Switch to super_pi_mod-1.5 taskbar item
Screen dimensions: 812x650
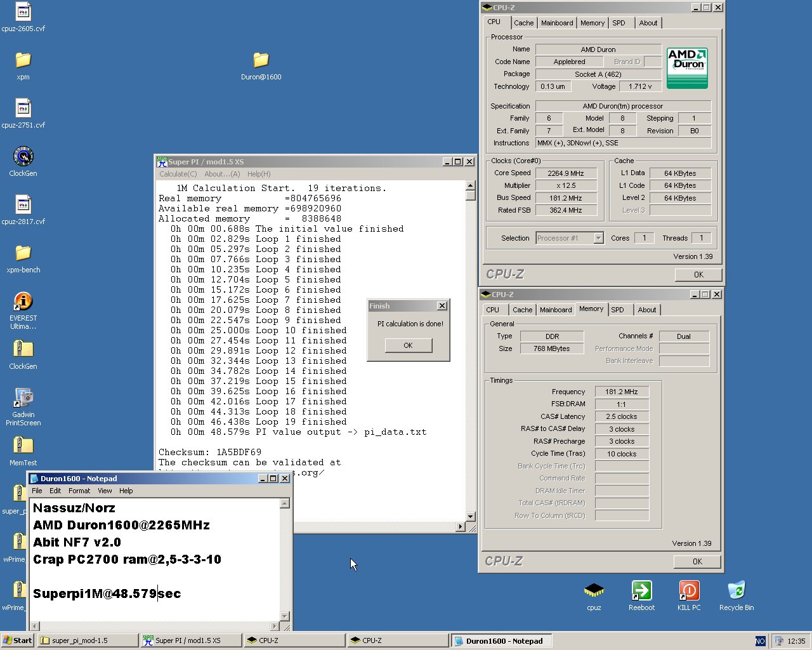click(x=88, y=640)
